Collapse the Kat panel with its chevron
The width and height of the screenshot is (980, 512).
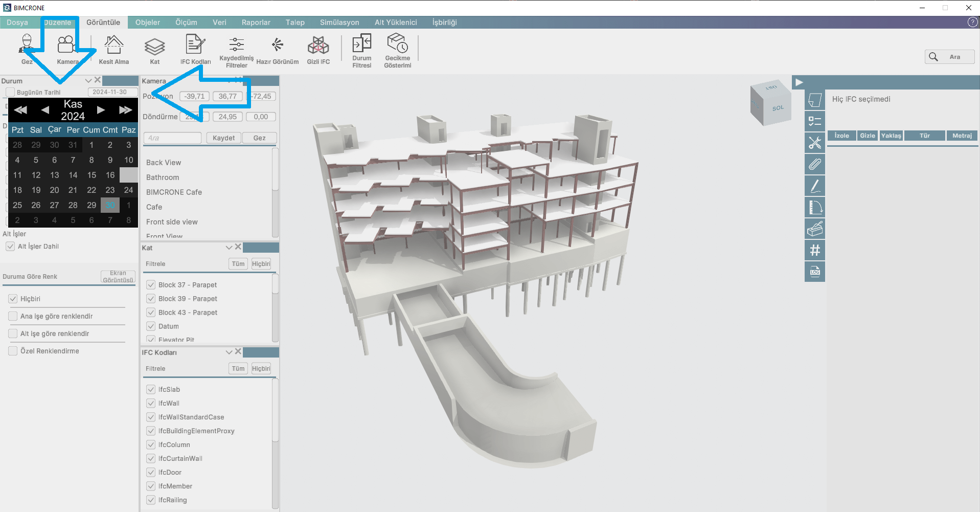click(229, 248)
